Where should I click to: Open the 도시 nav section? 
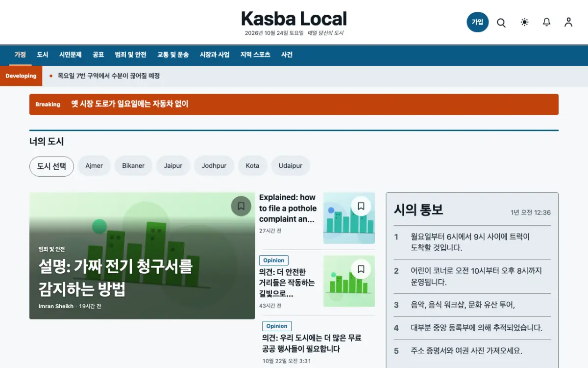[x=43, y=55]
